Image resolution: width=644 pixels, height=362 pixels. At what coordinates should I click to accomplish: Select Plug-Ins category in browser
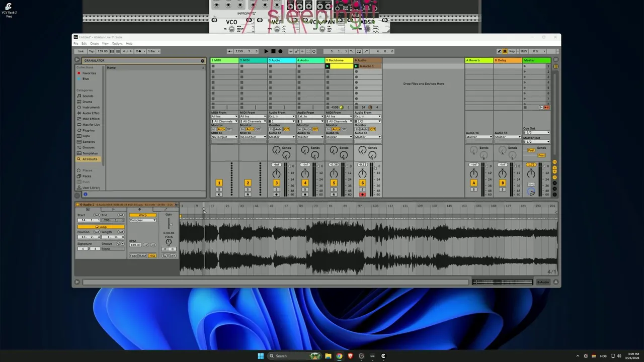click(x=89, y=130)
